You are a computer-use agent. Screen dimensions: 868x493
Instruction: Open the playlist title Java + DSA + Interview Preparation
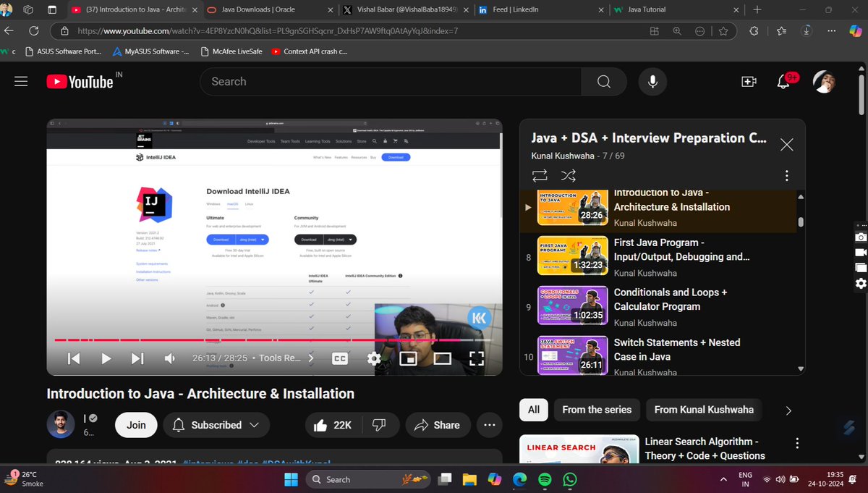pos(648,138)
